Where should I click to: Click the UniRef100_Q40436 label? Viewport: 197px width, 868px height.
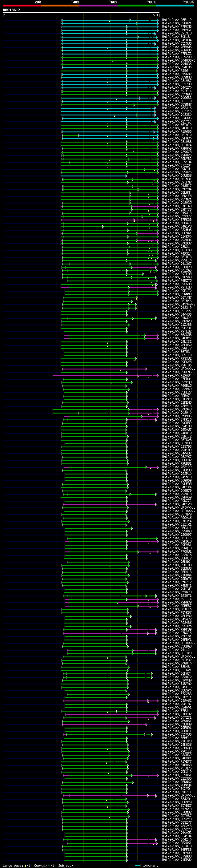(177, 314)
